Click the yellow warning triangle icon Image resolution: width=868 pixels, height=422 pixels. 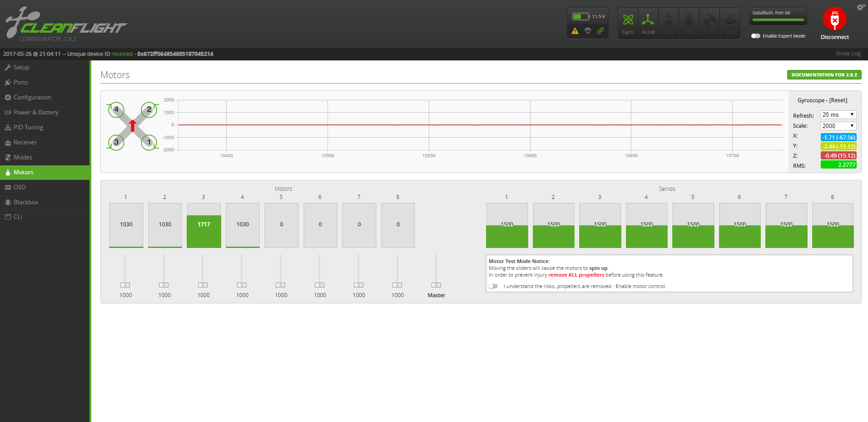(575, 31)
